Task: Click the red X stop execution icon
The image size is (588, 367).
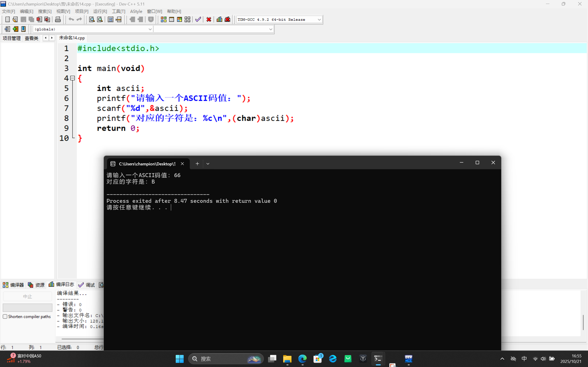Action: point(209,19)
